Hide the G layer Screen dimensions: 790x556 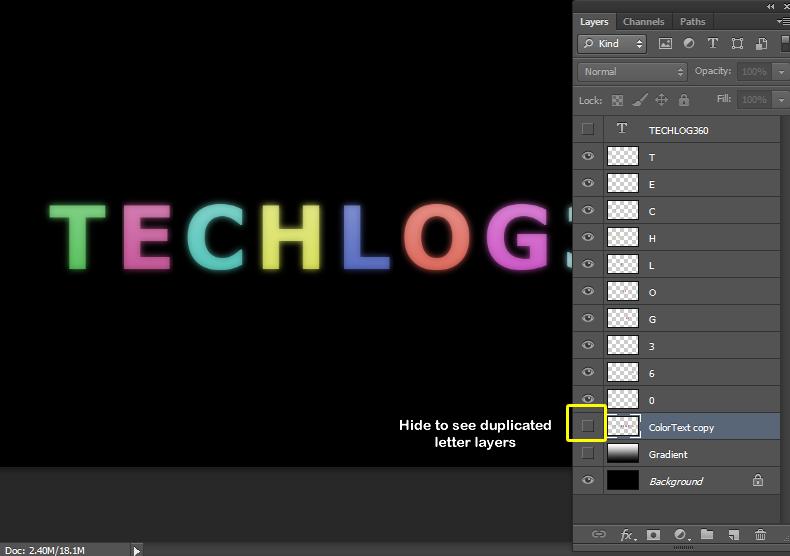587,318
